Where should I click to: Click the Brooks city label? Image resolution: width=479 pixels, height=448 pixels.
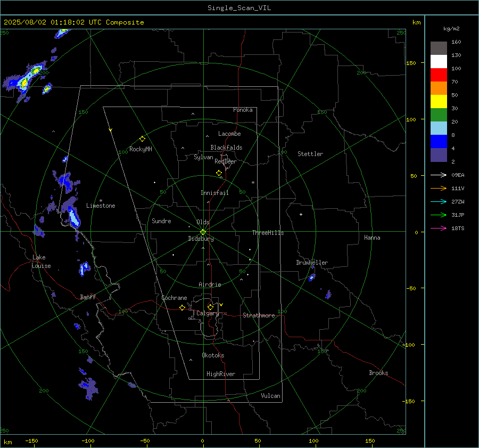click(378, 373)
